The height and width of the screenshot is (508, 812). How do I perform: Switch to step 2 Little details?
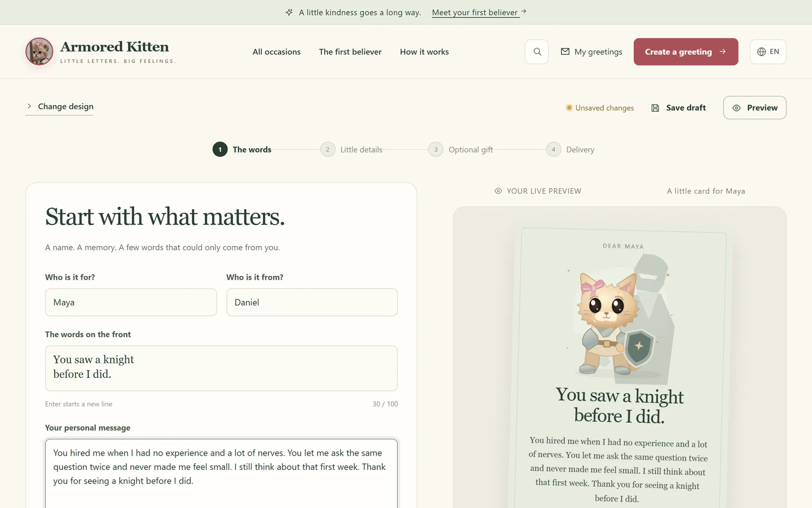pyautogui.click(x=351, y=149)
